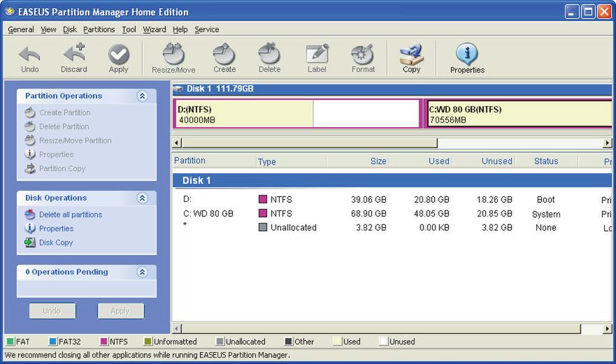Click the 20.80 GB used cell

tap(431, 200)
